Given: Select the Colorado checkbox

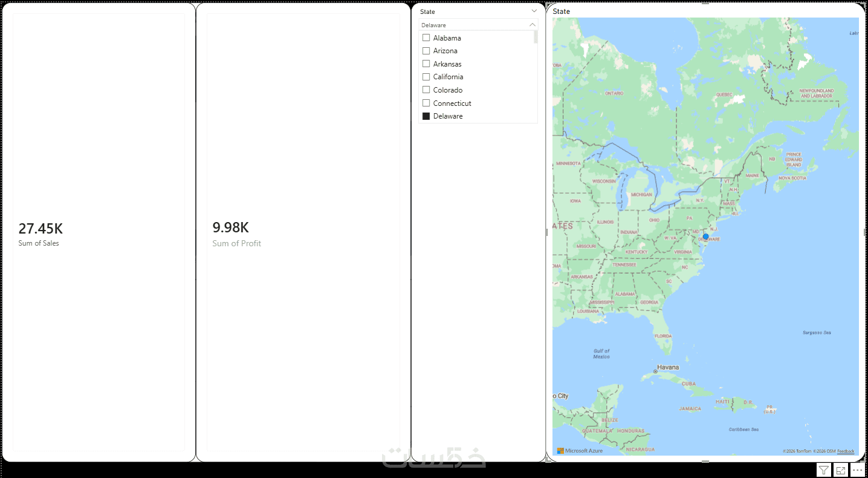Looking at the screenshot, I should pyautogui.click(x=426, y=90).
